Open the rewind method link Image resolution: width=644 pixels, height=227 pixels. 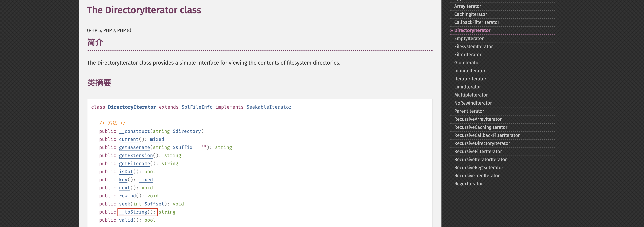[127, 196]
